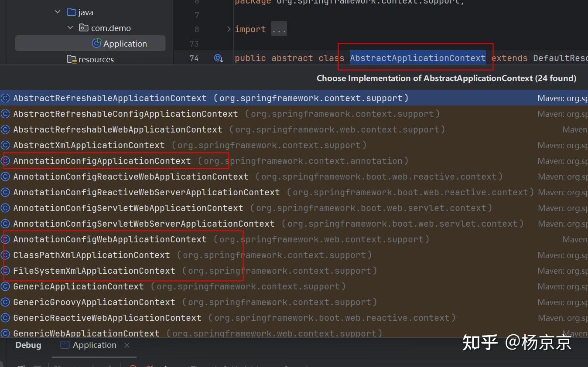Viewport: 588px width, 367px height.
Task: Click class icon beside GenericGroovyApplicationContext
Action: 5,302
